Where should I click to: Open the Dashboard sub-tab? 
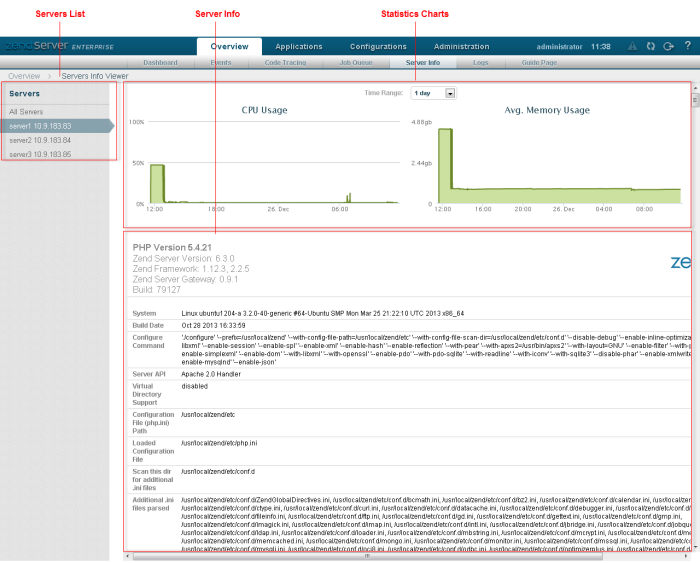[160, 62]
